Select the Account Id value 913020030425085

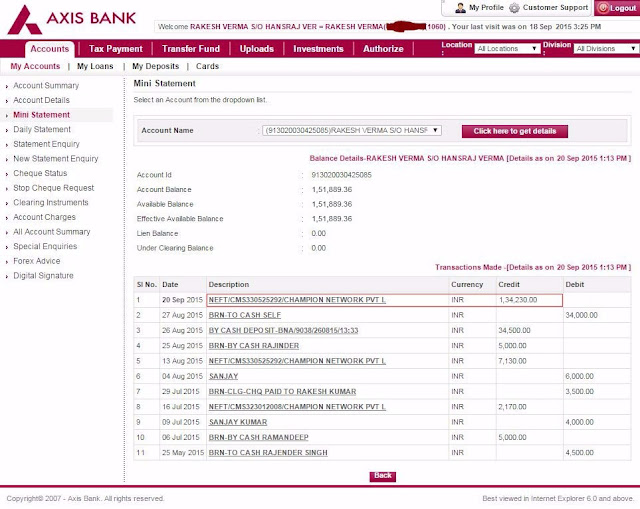pyautogui.click(x=341, y=175)
